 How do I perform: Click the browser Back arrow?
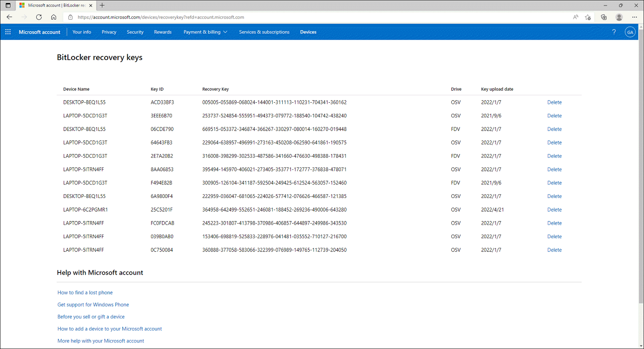point(9,17)
